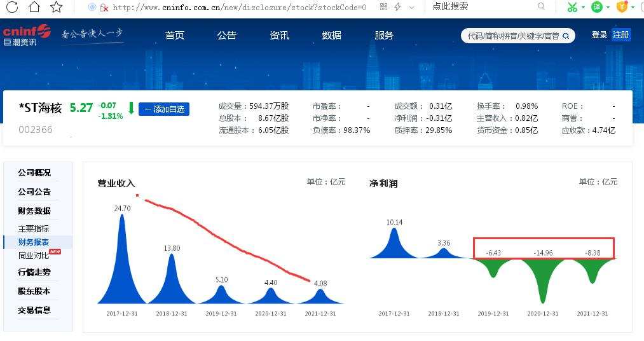Click the 10.14 net profit peak

coord(394,243)
